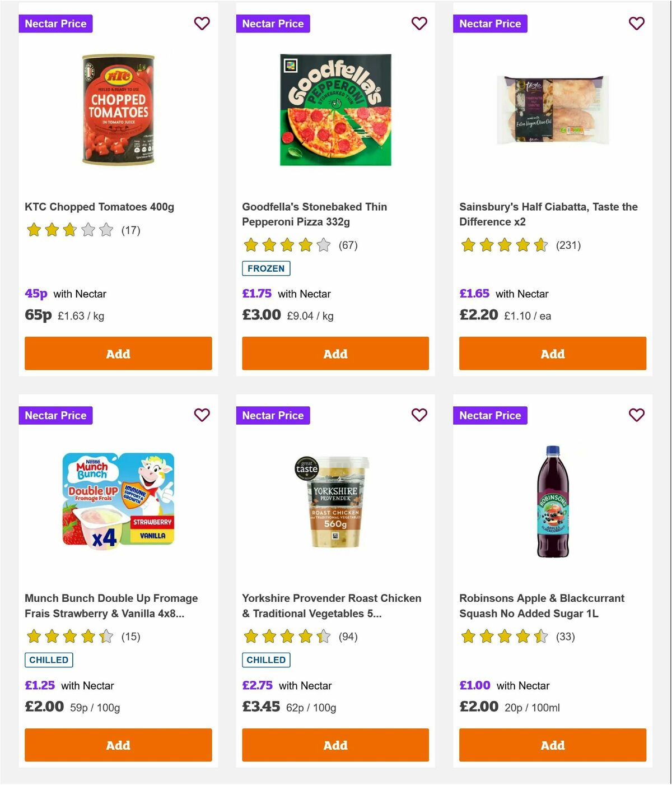
Task: Click the FROZEN badge on the pizza card
Action: tap(266, 268)
